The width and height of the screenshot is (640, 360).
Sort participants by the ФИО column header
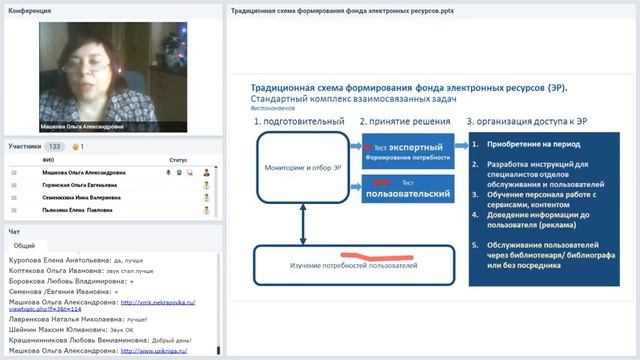48,160
